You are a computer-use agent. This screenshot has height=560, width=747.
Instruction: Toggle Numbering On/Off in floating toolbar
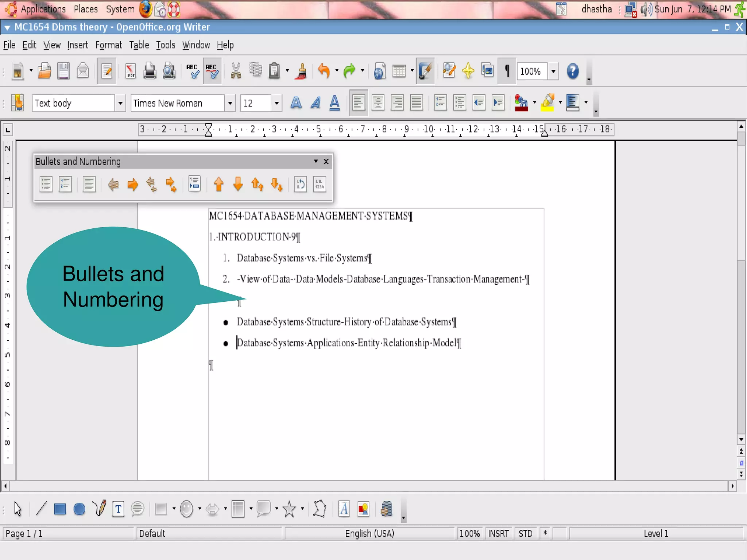click(65, 184)
